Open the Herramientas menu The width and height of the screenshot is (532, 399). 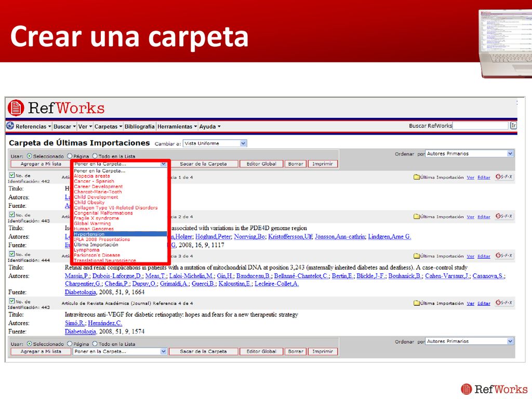point(177,126)
